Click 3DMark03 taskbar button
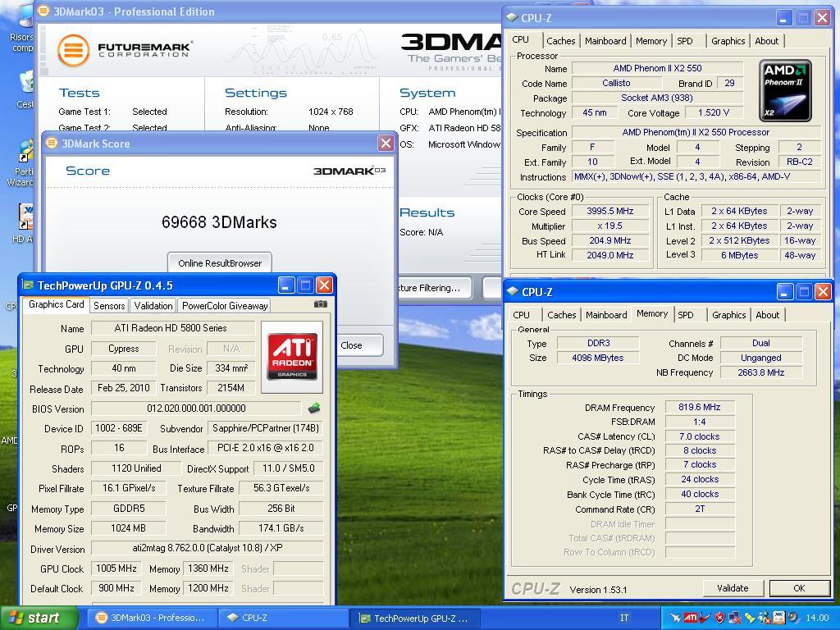 coord(152,618)
